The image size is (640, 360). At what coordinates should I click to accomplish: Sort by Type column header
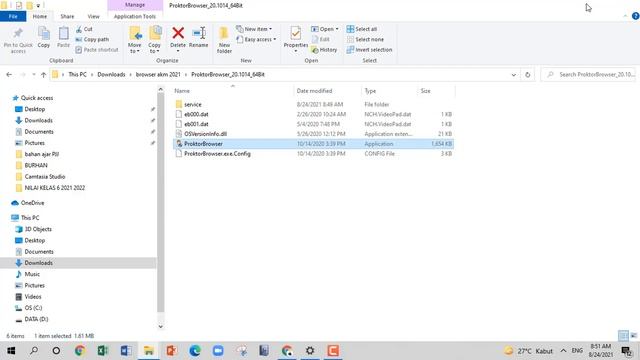370,91
